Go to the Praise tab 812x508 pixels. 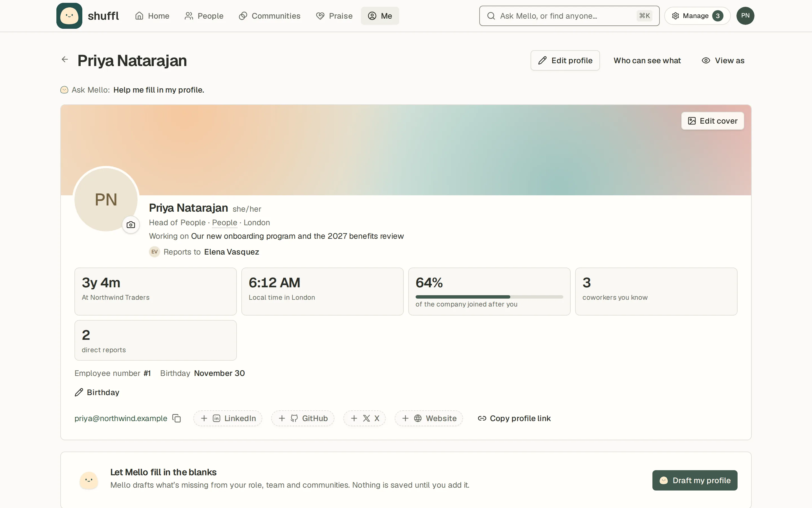point(334,16)
